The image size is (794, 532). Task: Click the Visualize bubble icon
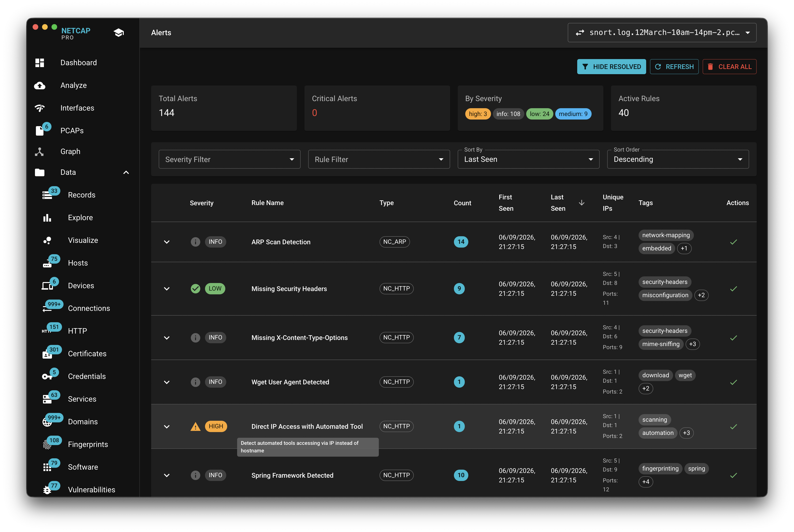coord(47,240)
